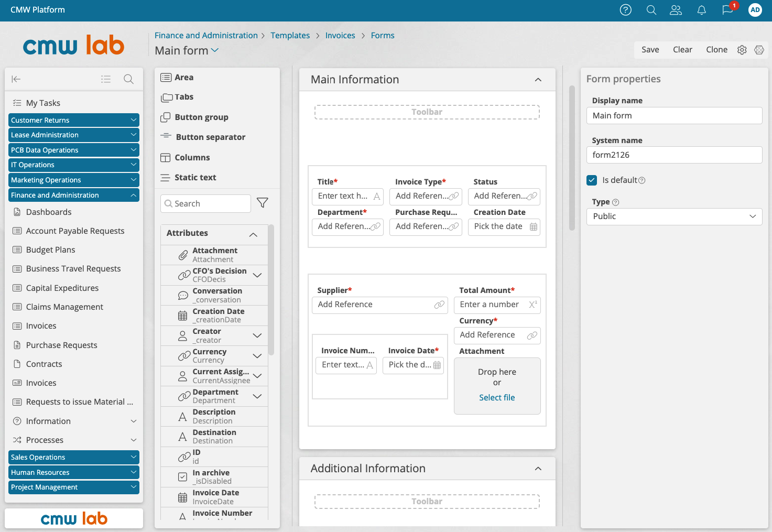The image size is (772, 532).
Task: Expand the Main form title dropdown
Action: [215, 50]
